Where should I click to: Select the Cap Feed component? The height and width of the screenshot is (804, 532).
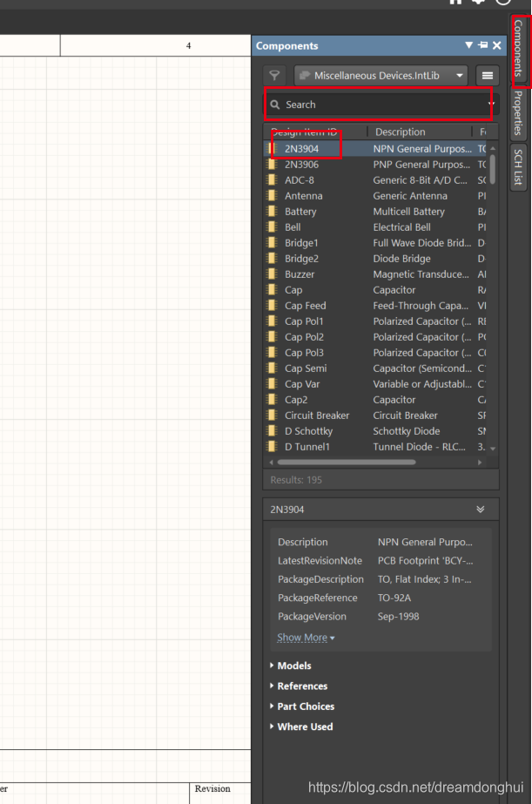pos(375,306)
